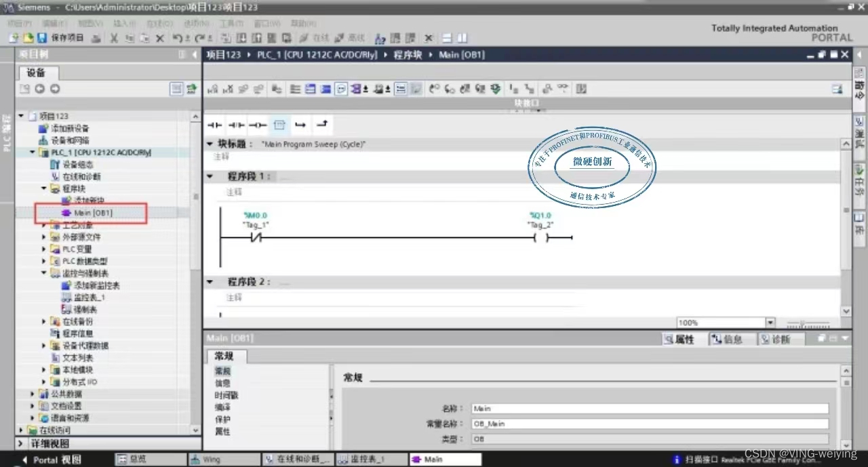Collapse the PLC_1 [CPU 1212C AC/DC/Rly] node
The height and width of the screenshot is (467, 868).
click(x=33, y=153)
